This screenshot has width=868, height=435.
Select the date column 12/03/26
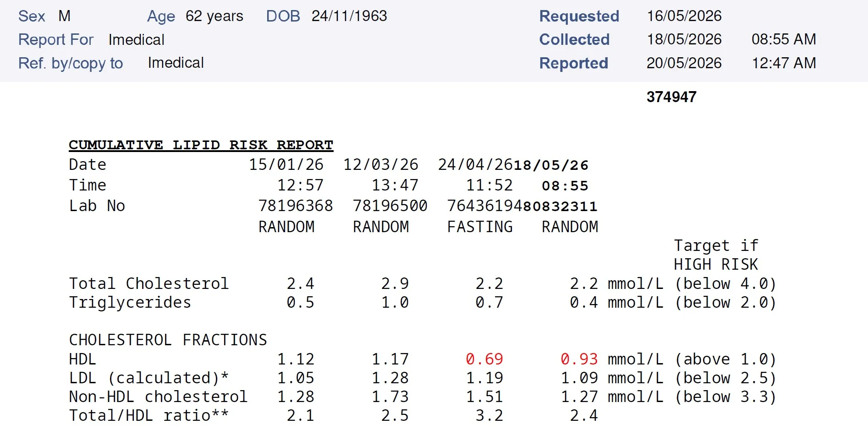coord(381,165)
